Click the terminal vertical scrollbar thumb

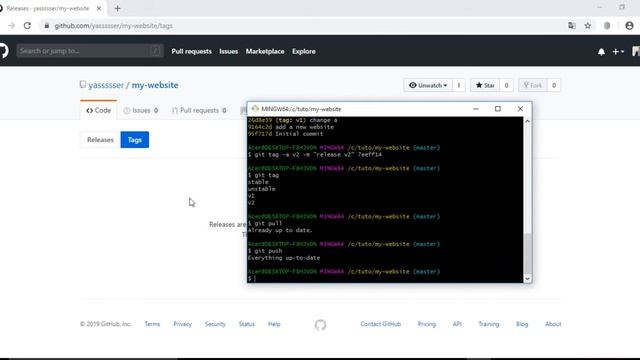click(x=527, y=253)
